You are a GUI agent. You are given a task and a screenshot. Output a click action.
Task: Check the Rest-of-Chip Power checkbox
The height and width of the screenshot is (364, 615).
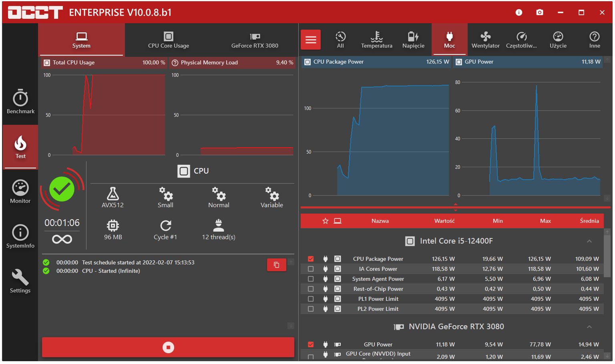click(x=311, y=289)
